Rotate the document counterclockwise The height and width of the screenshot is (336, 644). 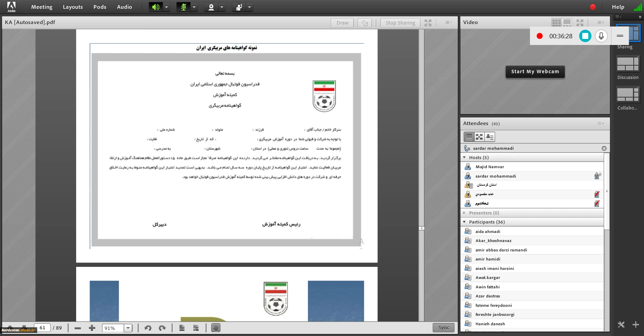148,328
